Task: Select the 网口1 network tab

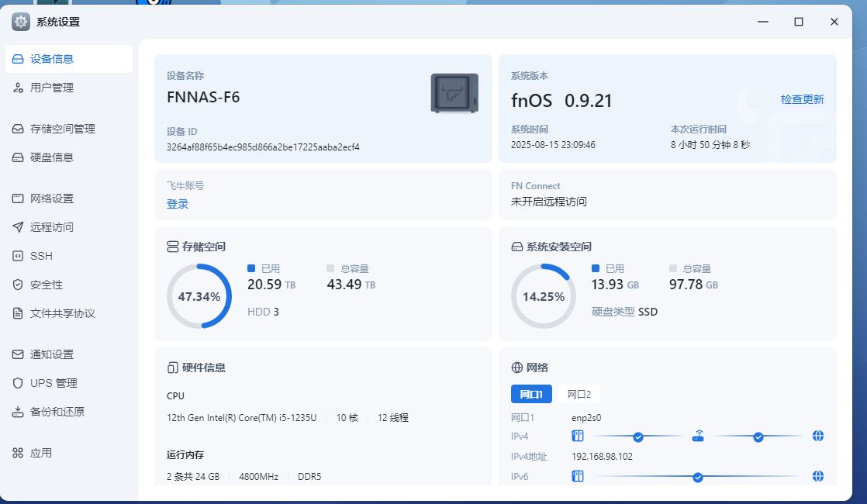Action: click(531, 394)
